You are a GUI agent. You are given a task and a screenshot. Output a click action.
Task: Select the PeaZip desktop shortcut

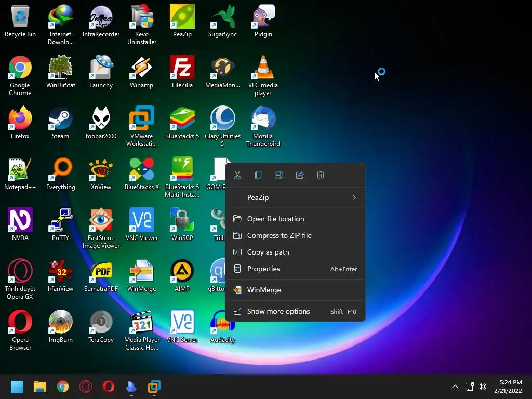pyautogui.click(x=182, y=21)
